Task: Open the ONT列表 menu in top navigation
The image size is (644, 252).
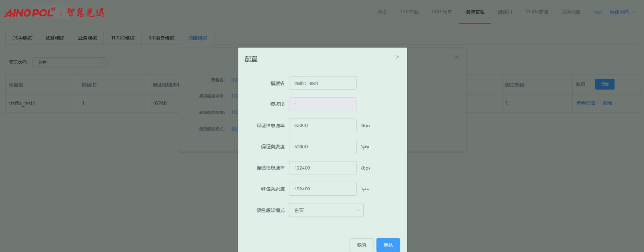Action: (441, 12)
